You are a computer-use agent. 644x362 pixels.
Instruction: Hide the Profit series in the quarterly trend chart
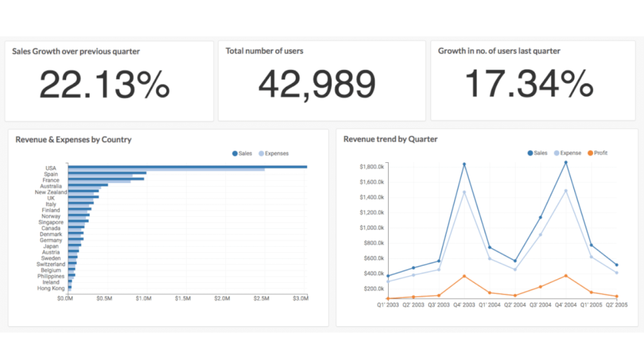pyautogui.click(x=596, y=153)
